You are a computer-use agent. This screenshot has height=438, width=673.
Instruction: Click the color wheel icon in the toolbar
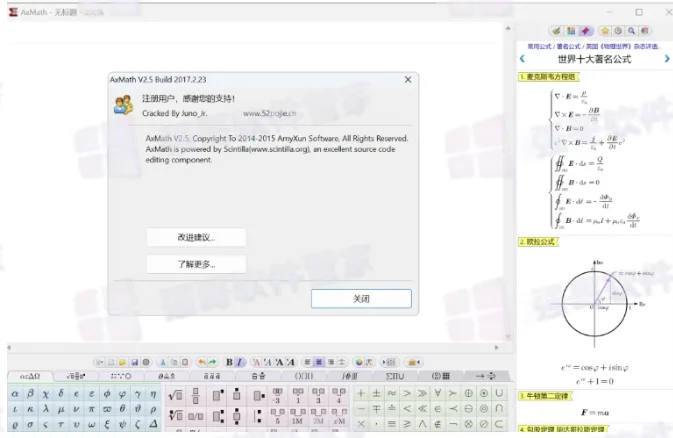click(359, 362)
